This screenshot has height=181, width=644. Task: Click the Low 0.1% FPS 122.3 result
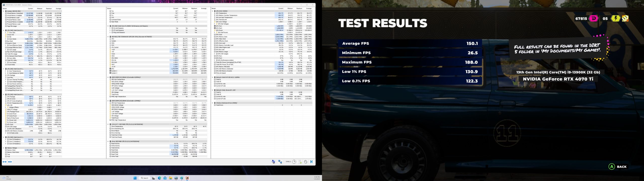point(410,81)
